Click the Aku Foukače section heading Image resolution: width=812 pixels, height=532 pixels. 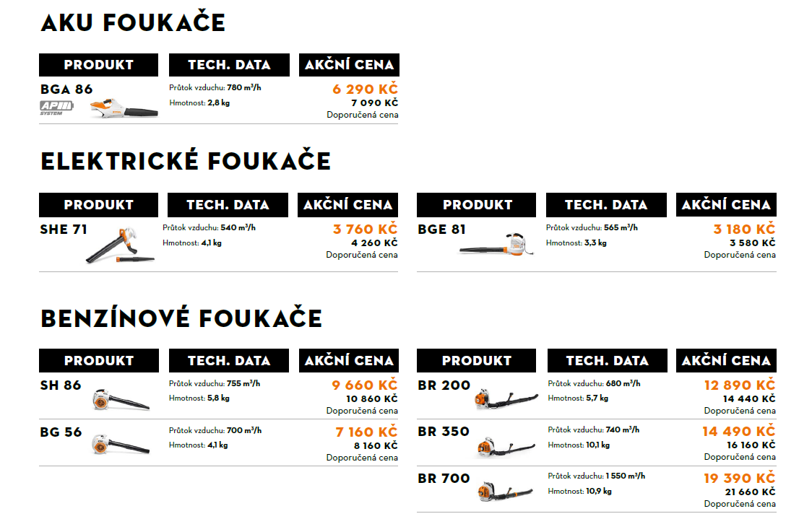(133, 23)
